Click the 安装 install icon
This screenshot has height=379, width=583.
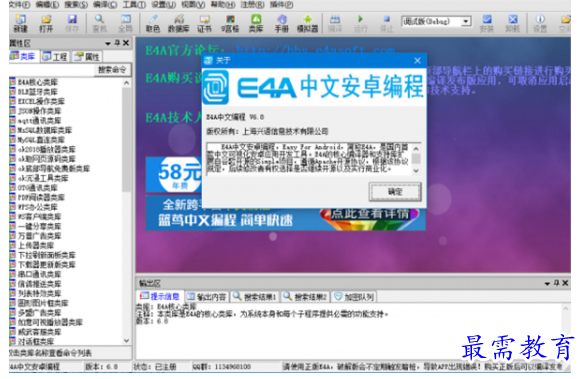click(487, 23)
